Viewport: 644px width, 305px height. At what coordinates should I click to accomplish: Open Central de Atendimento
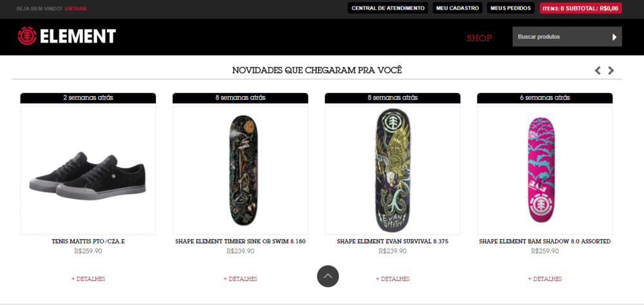(388, 8)
